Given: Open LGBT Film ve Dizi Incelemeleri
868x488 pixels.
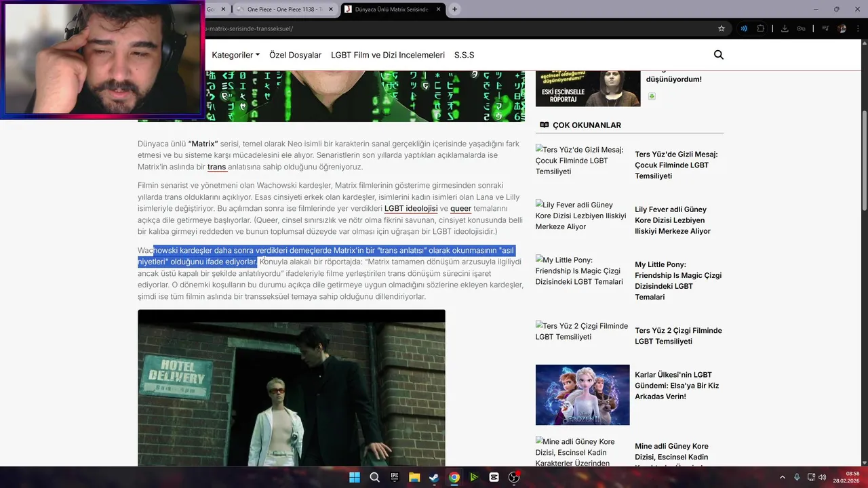Looking at the screenshot, I should tap(388, 55).
